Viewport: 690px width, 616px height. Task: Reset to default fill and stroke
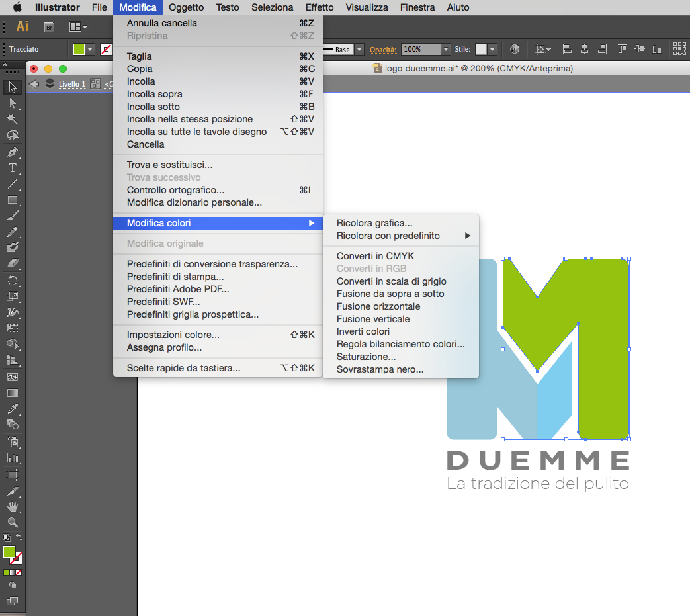6,537
